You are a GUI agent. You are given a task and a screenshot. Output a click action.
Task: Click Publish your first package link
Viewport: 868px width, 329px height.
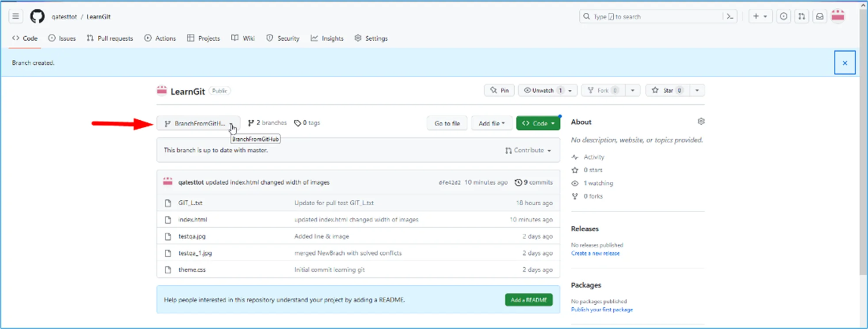click(x=602, y=310)
